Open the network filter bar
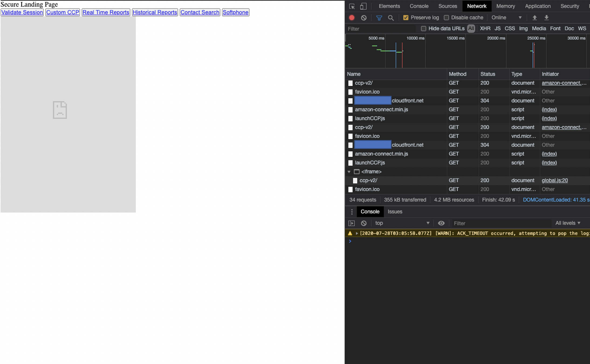 click(x=379, y=17)
